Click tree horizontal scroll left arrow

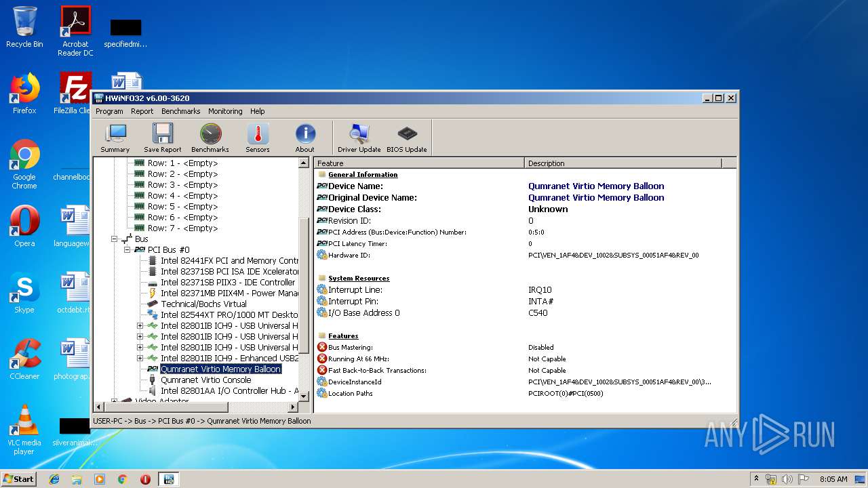pyautogui.click(x=99, y=407)
